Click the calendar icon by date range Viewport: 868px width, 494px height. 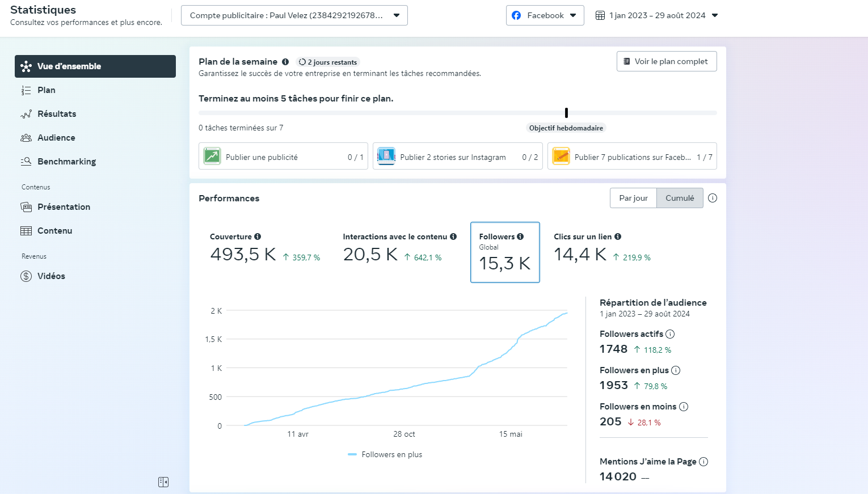click(x=600, y=15)
